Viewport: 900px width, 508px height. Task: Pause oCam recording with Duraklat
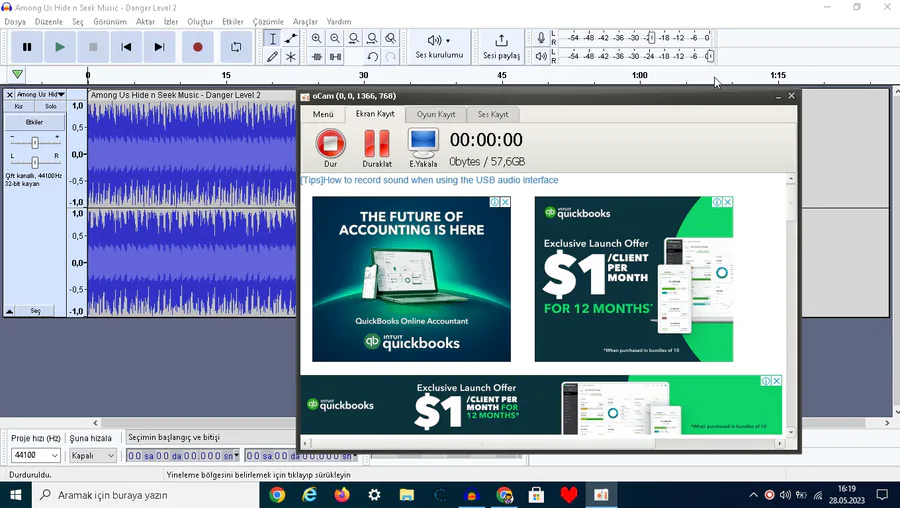click(x=377, y=148)
